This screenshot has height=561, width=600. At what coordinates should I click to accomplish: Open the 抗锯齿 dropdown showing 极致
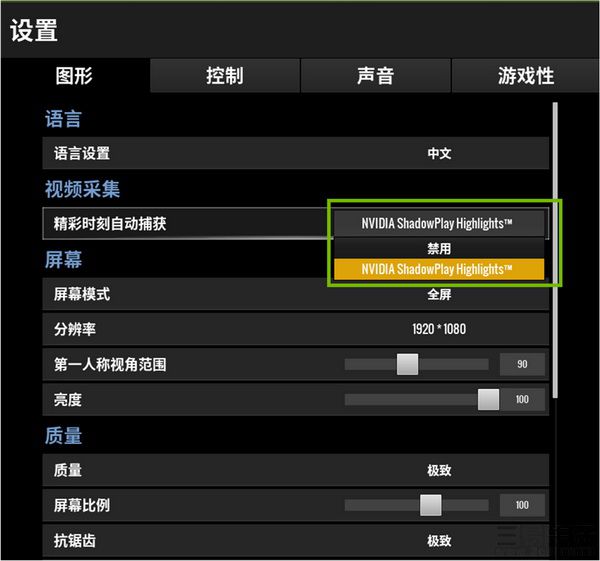coord(439,541)
